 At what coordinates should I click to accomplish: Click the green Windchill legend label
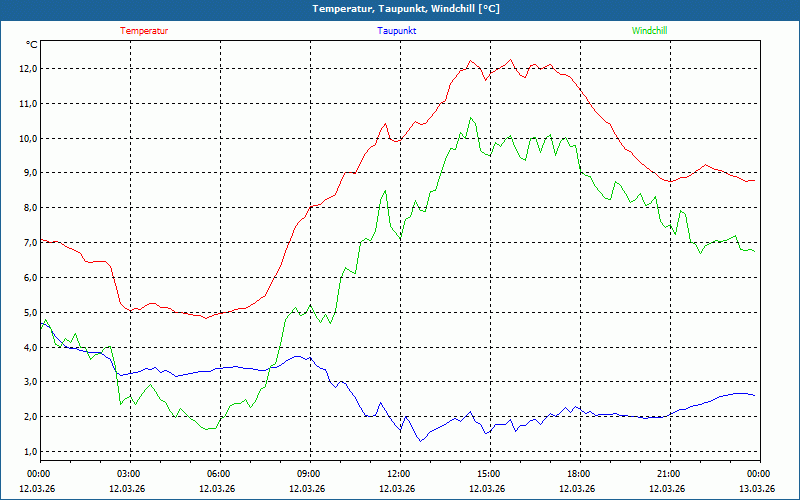pyautogui.click(x=649, y=31)
